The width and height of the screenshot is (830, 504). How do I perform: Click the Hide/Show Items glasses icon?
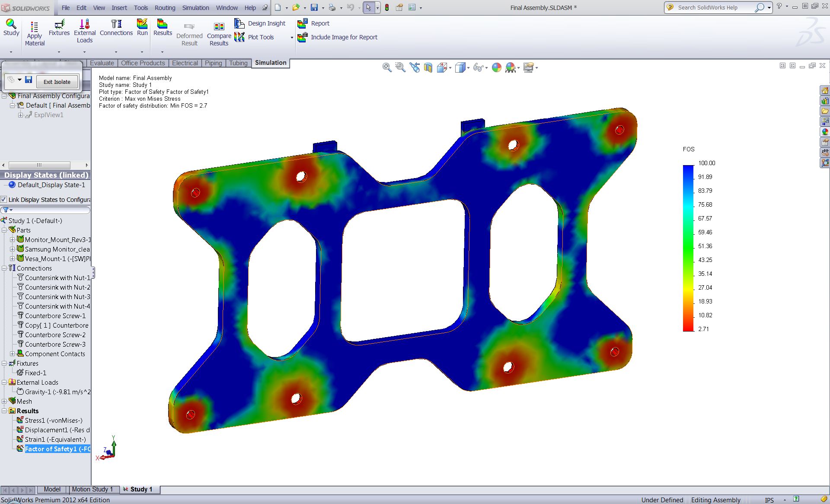coord(478,67)
